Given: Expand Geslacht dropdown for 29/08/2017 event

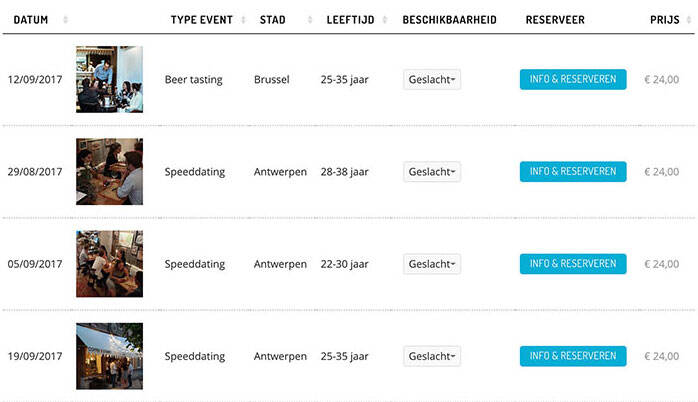Looking at the screenshot, I should [432, 172].
